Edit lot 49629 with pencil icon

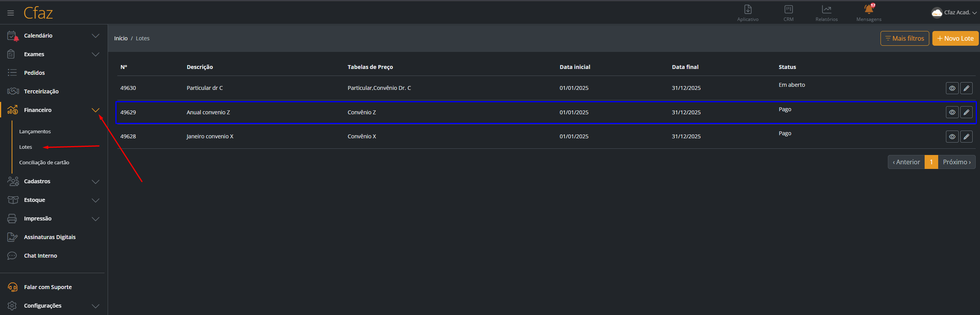[x=966, y=112]
